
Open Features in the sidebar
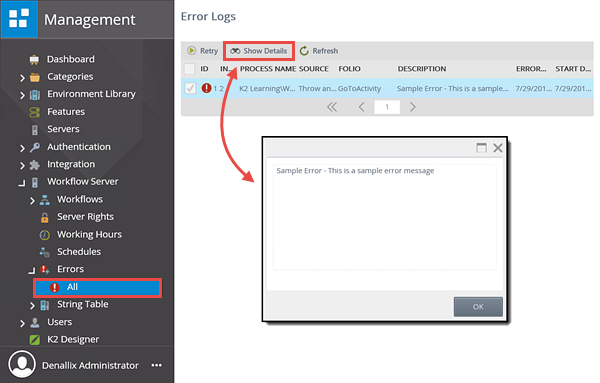click(66, 112)
